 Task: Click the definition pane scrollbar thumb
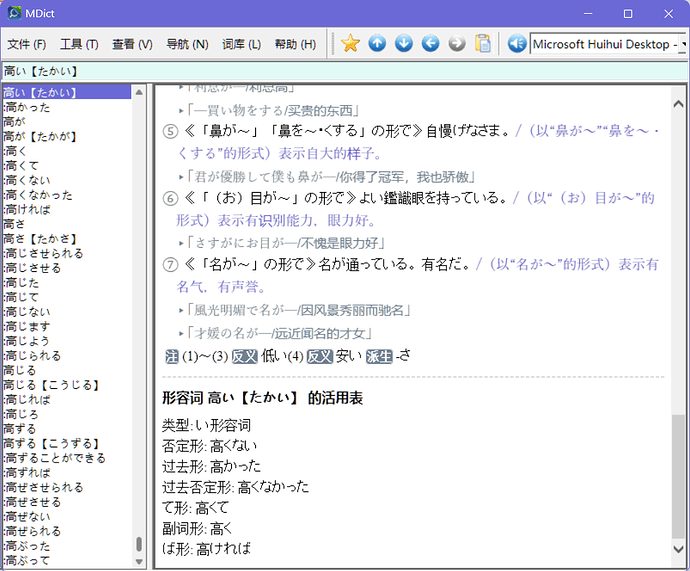pos(678,476)
